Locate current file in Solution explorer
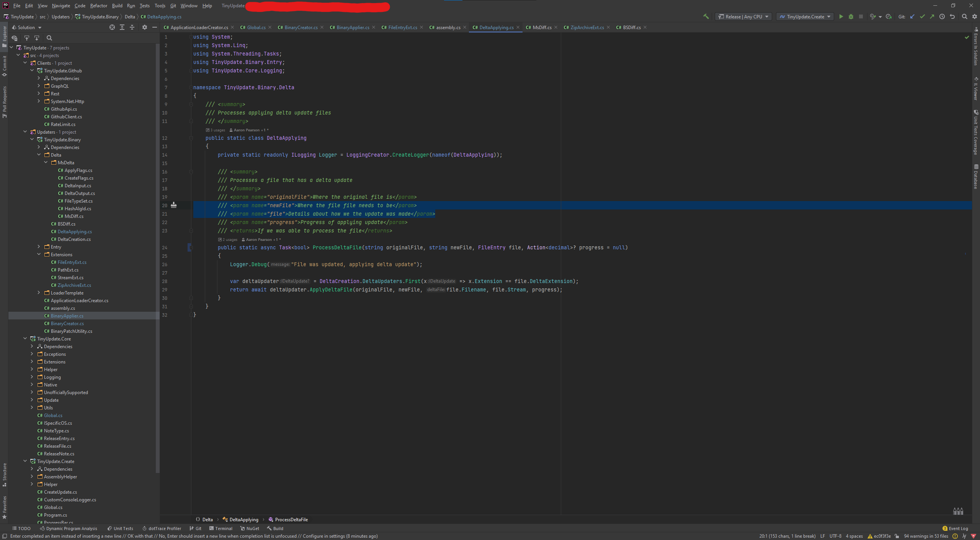The image size is (980, 540). coord(112,27)
